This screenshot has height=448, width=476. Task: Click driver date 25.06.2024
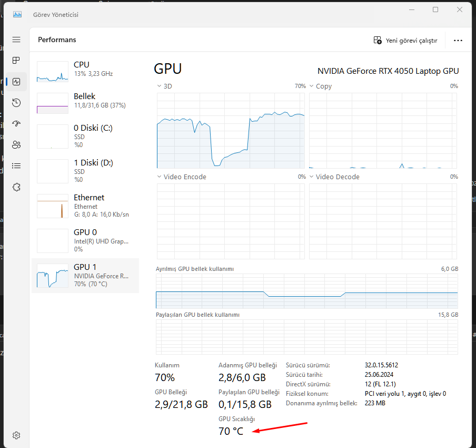tap(379, 374)
